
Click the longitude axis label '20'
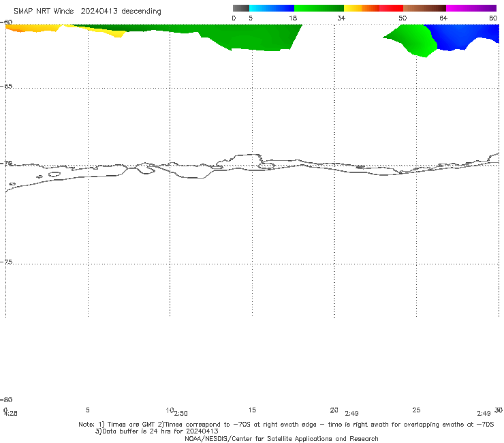tap(334, 410)
